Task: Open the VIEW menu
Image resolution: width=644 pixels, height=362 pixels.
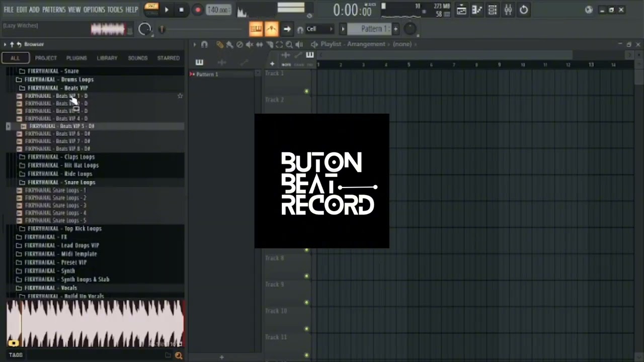Action: click(74, 10)
